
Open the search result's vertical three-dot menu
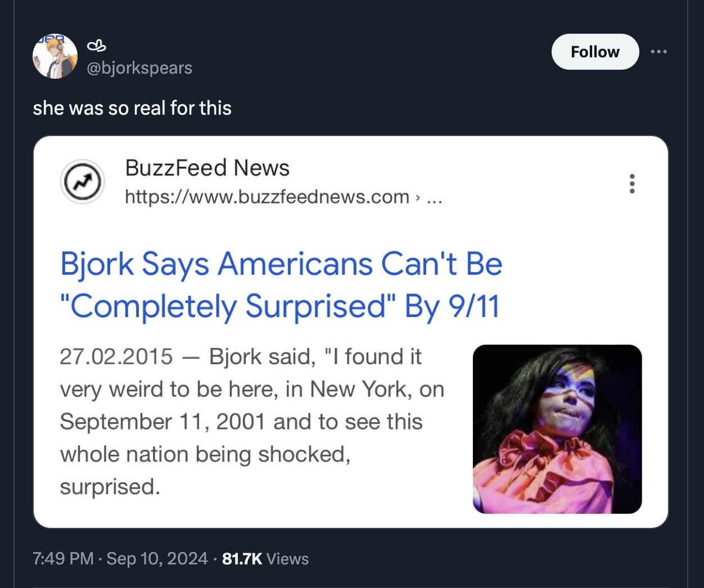tap(632, 184)
